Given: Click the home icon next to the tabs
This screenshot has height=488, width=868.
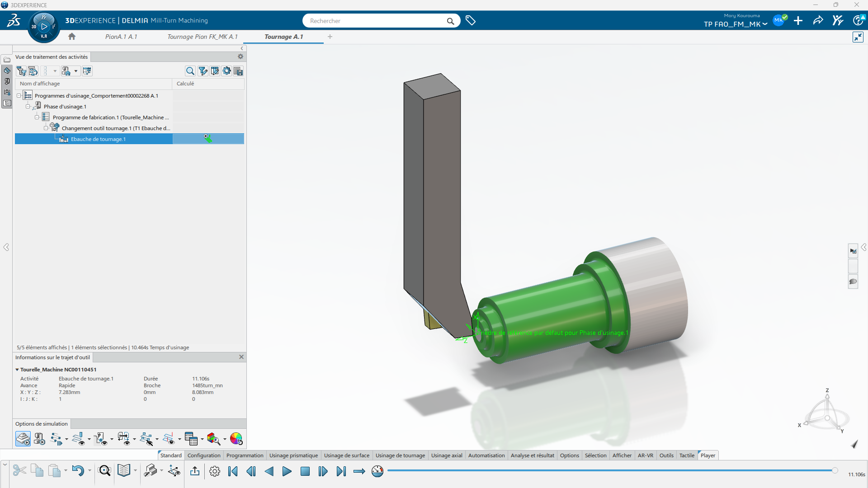Looking at the screenshot, I should click(x=72, y=37).
